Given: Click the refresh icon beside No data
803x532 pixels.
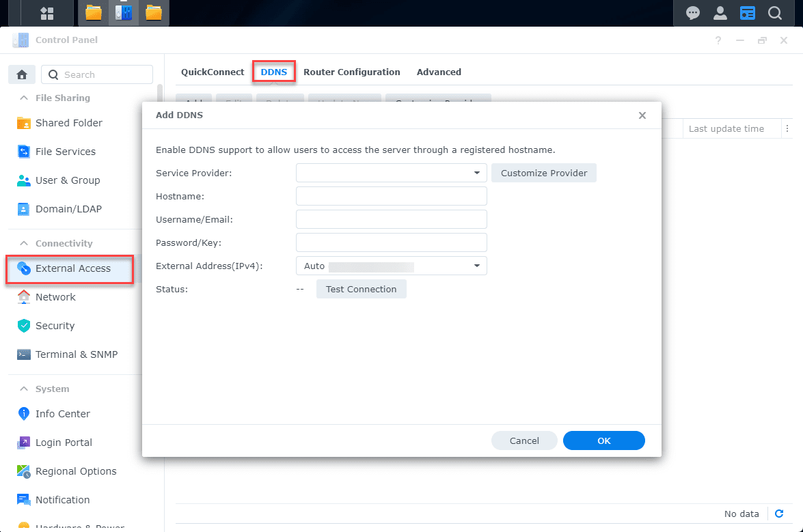Looking at the screenshot, I should tap(779, 514).
